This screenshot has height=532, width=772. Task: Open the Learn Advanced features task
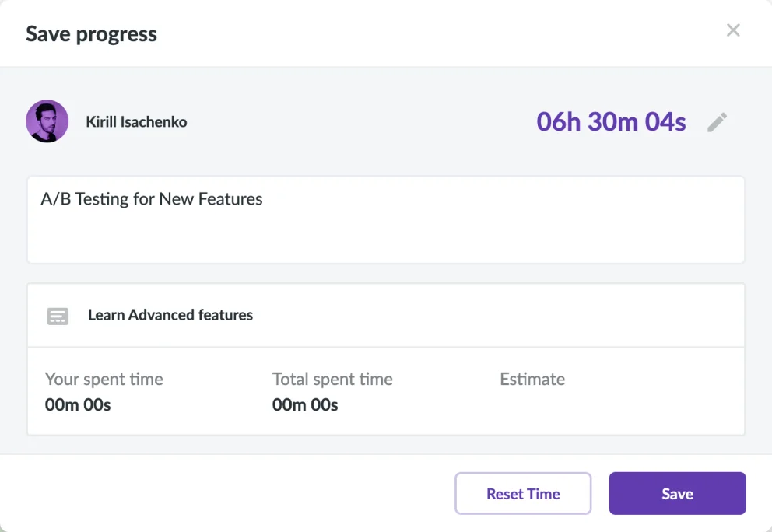[170, 315]
